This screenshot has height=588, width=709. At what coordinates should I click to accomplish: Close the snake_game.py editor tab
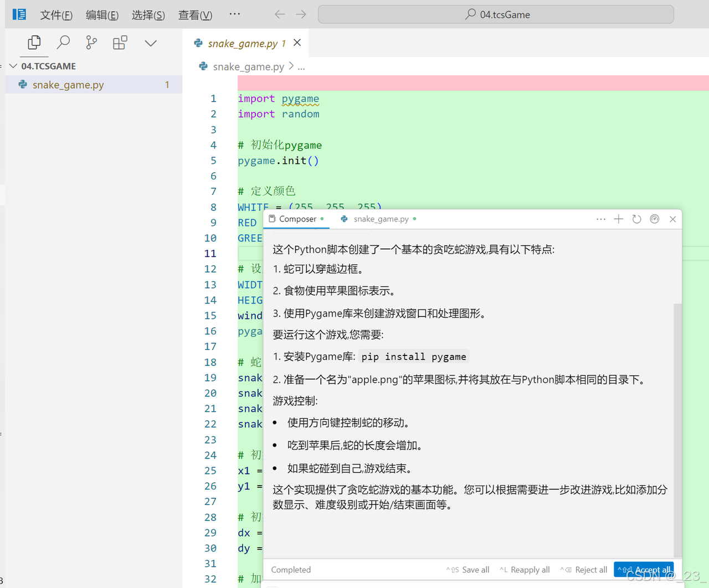[x=297, y=43]
